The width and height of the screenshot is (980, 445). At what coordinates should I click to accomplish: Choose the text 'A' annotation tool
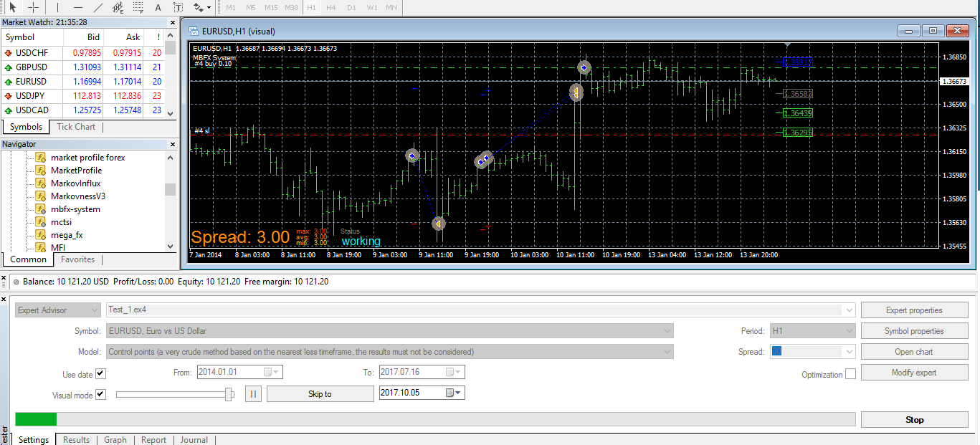158,7
